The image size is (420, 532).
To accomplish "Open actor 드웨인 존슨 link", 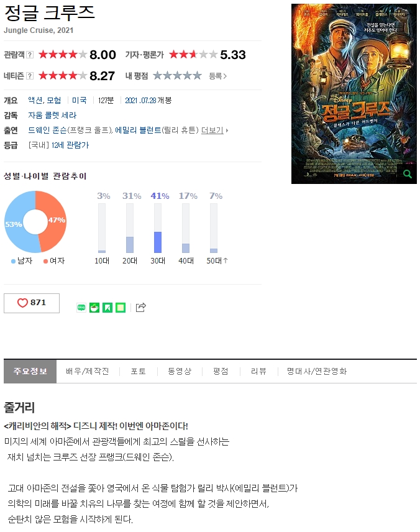I will [x=47, y=131].
